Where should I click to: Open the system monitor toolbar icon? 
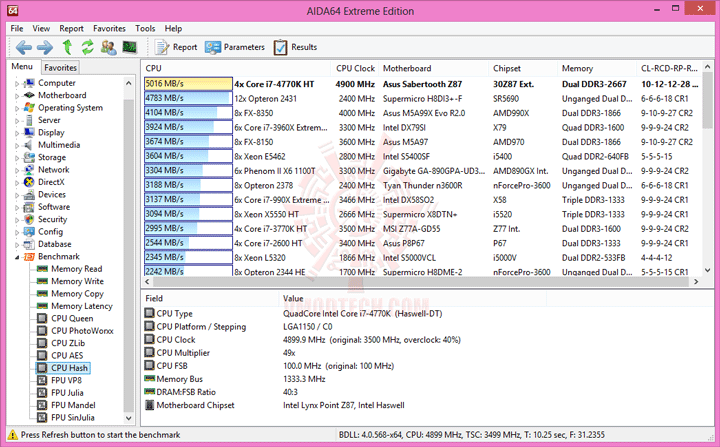129,47
